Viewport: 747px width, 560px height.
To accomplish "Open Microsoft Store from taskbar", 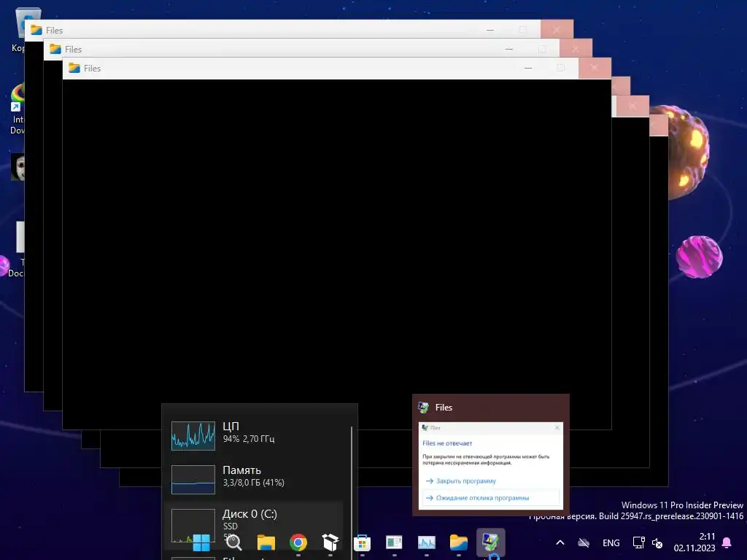I will click(362, 542).
